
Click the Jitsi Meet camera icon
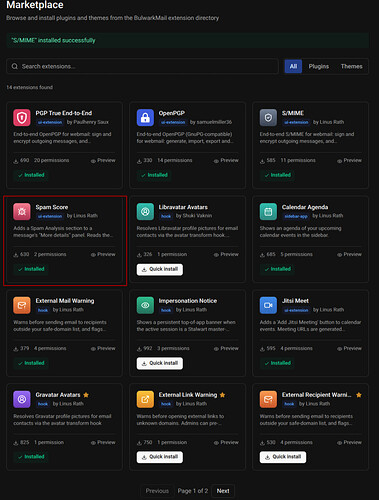tap(268, 305)
